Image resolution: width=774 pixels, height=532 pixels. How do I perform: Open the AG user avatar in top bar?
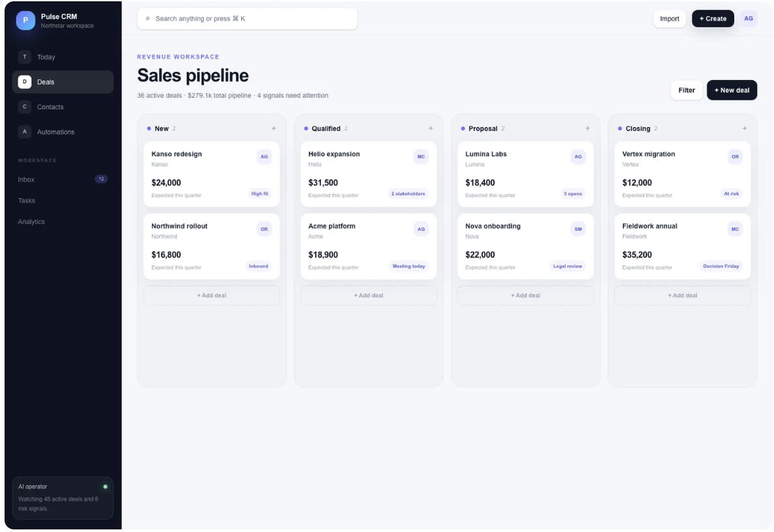point(749,19)
